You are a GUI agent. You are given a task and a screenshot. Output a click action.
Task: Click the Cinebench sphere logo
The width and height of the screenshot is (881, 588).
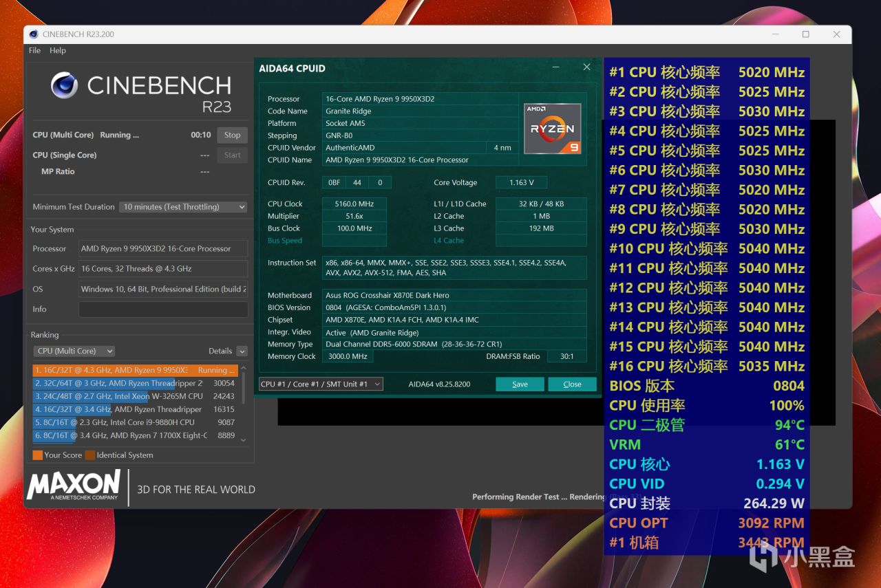tap(64, 85)
